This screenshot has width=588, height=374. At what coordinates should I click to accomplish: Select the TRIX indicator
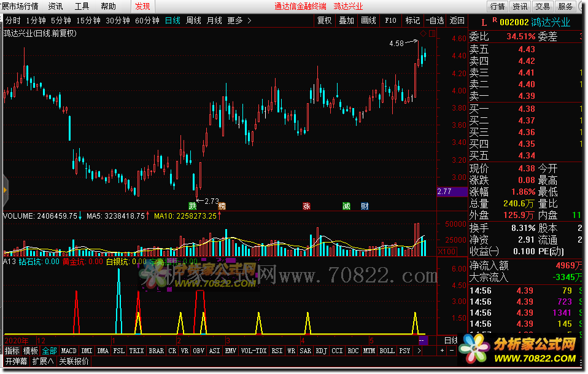136,351
